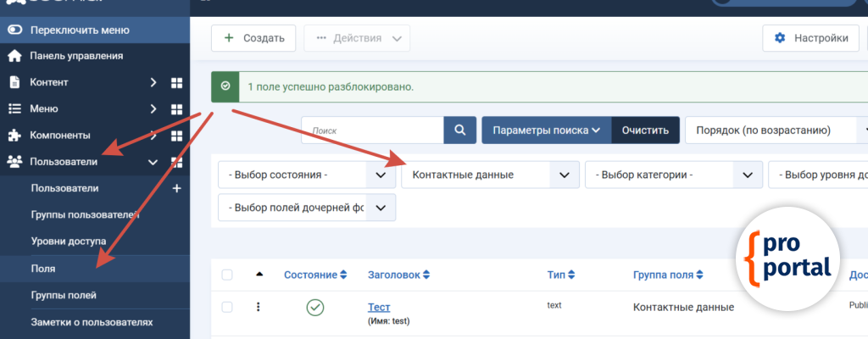
Task: Click ordering sort arrow column header
Action: (259, 275)
